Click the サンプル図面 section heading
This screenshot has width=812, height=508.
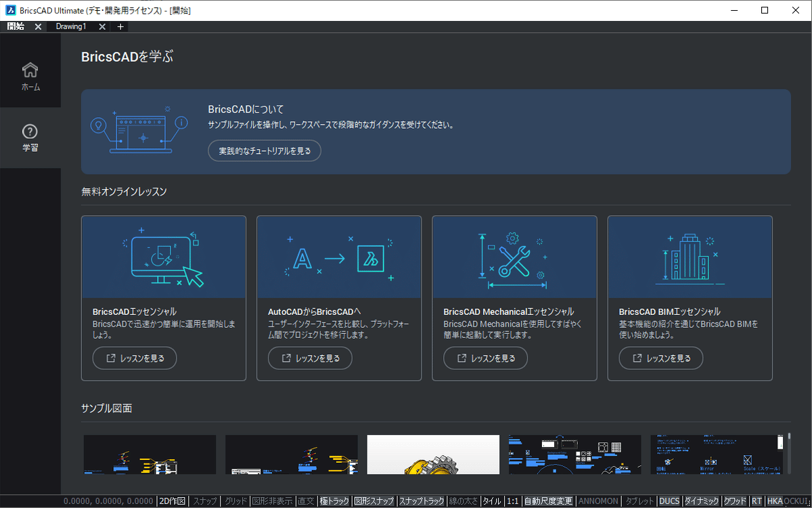click(x=106, y=408)
